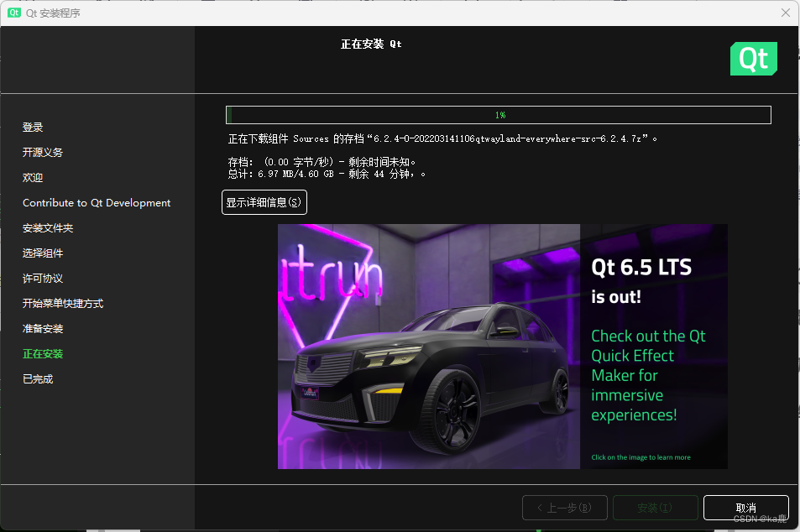Click the disabled 上一步(B) button
800x532 pixels.
[x=565, y=508]
